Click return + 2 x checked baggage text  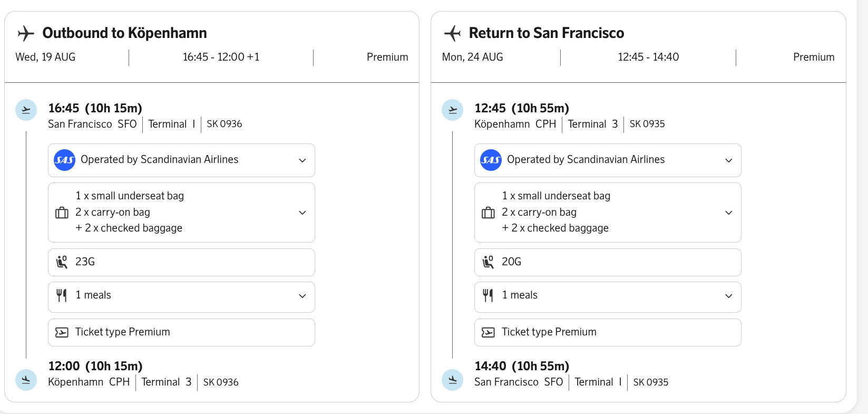pyautogui.click(x=555, y=228)
